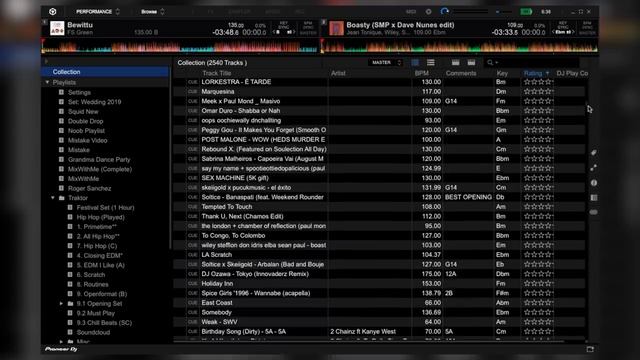This screenshot has height=360, width=640.
Task: Click the first split-window icon next to search
Action: [x=456, y=62]
